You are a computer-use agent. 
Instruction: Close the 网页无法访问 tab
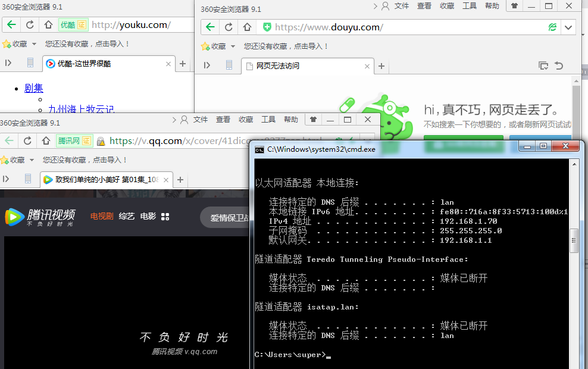click(x=367, y=67)
